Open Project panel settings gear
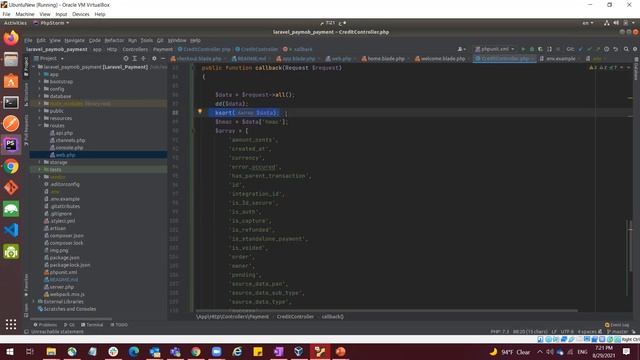Viewport: 640px width, 360px height. (x=154, y=58)
